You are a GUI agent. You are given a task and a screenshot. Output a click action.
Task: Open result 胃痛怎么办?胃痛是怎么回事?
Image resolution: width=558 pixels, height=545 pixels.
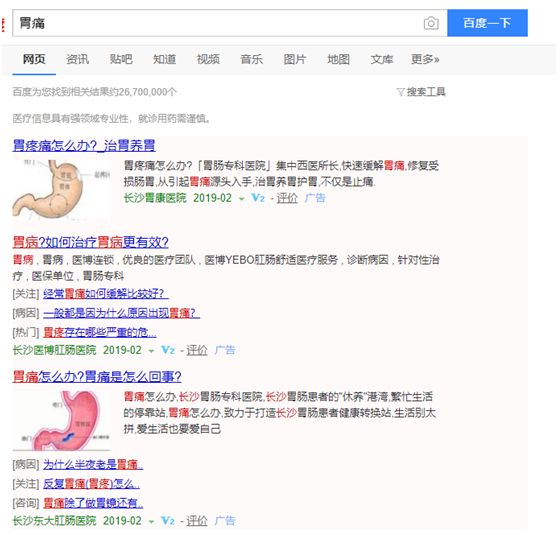tap(97, 377)
